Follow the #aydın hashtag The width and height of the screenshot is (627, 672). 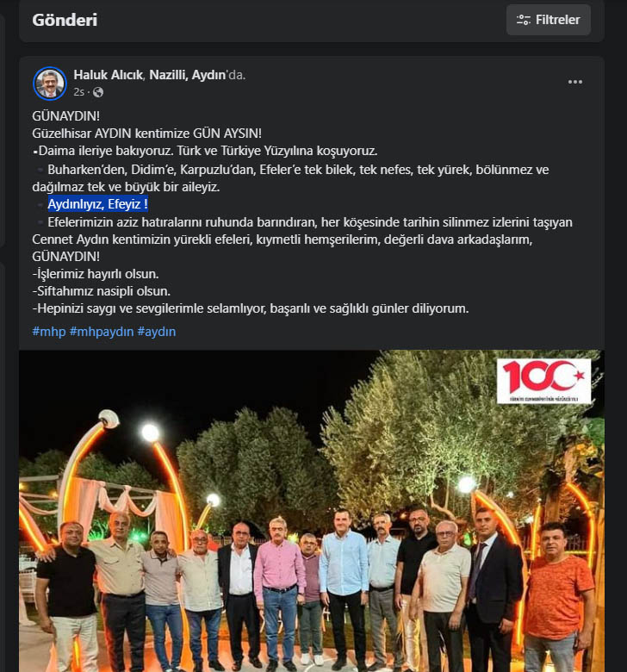pyautogui.click(x=157, y=332)
